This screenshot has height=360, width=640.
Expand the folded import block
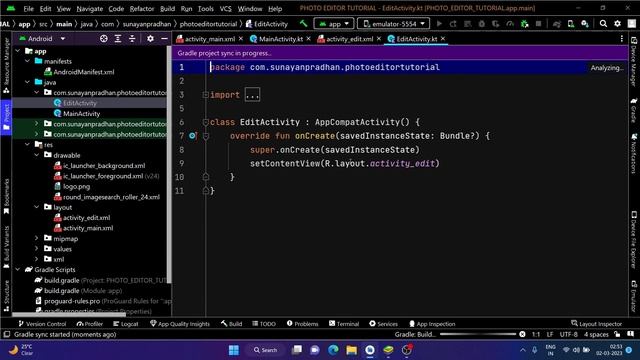pyautogui.click(x=252, y=95)
